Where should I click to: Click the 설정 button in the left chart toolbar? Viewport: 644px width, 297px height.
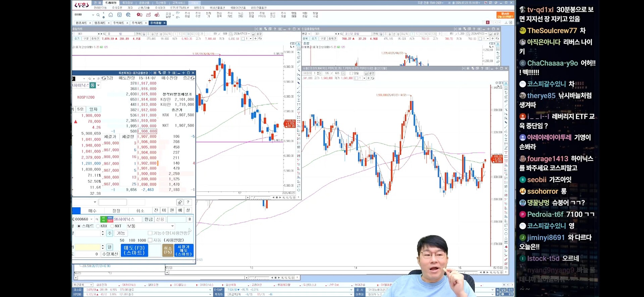(x=259, y=34)
